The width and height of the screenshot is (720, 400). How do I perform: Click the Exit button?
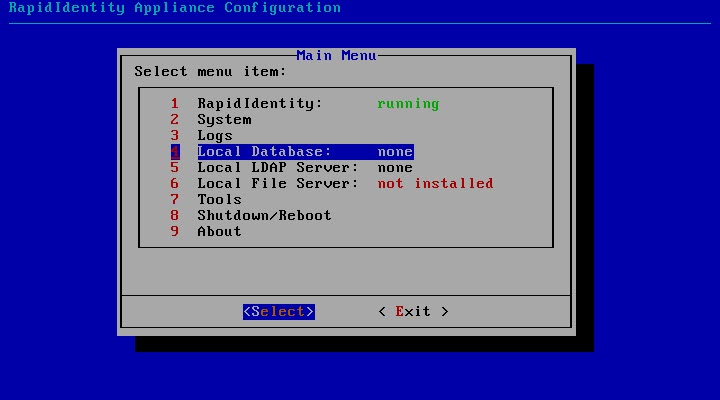coord(413,312)
